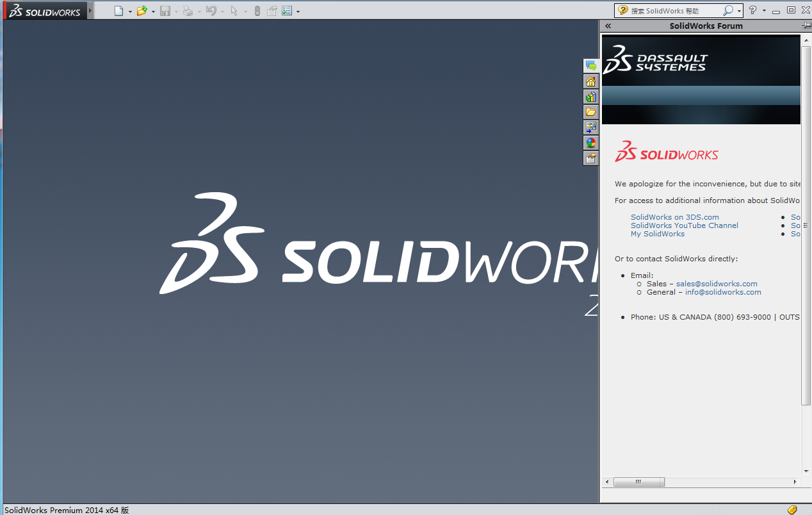Expand the Save options dropdown arrow

176,12
